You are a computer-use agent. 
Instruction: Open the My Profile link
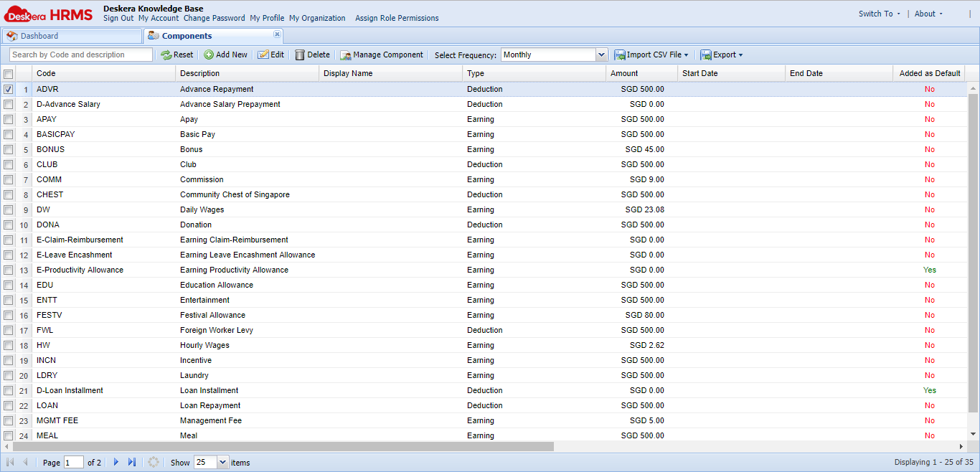[267, 18]
